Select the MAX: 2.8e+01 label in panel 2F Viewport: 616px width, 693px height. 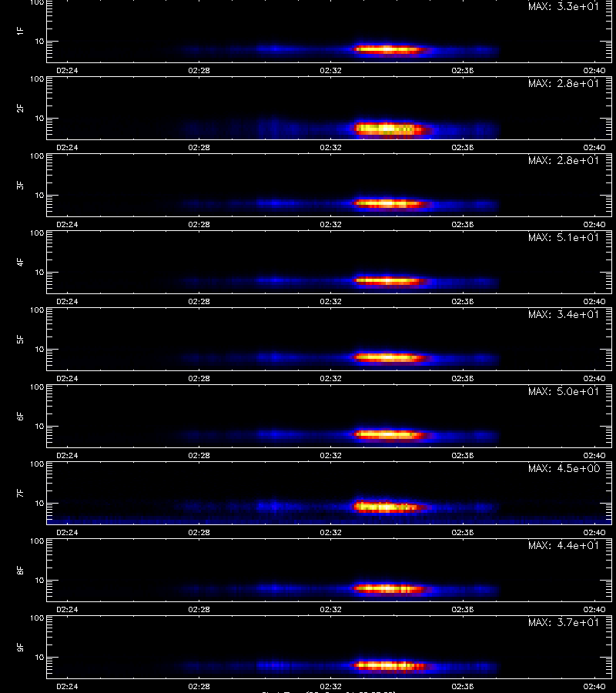(x=564, y=83)
